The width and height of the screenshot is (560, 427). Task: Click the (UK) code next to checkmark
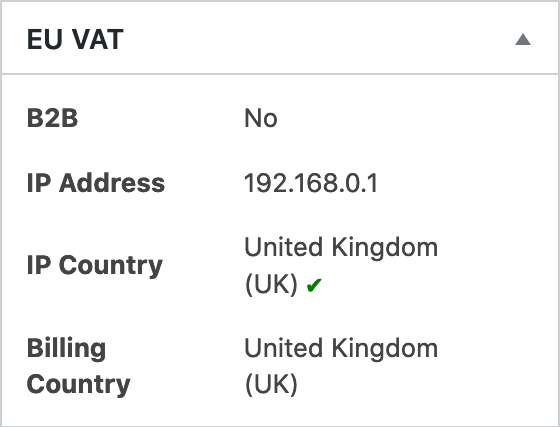(x=271, y=285)
